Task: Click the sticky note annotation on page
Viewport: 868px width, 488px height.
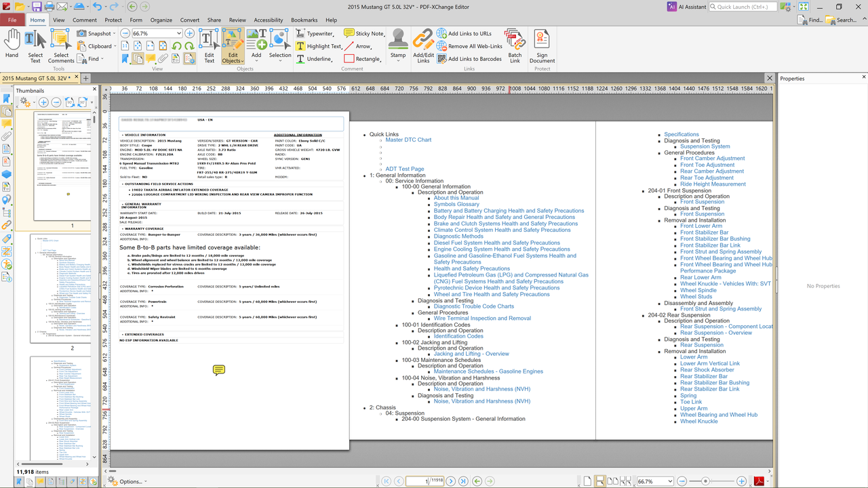Action: point(218,370)
